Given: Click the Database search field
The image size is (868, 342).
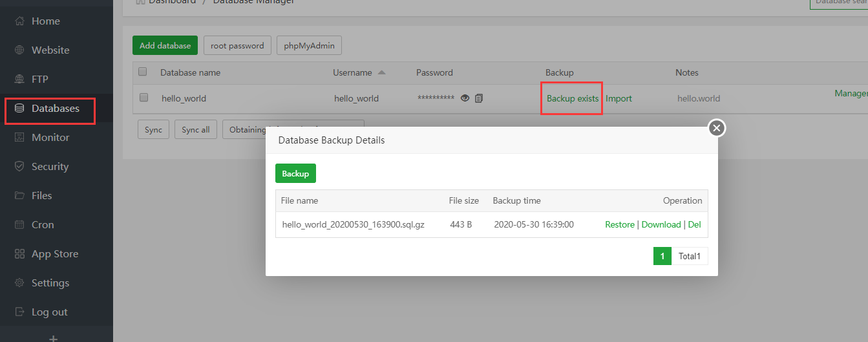Looking at the screenshot, I should (839, 2).
